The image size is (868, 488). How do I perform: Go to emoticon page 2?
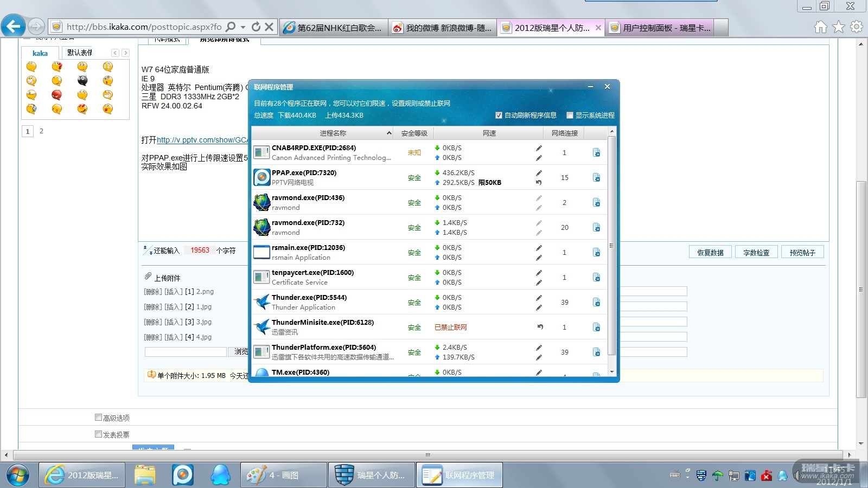click(x=41, y=131)
